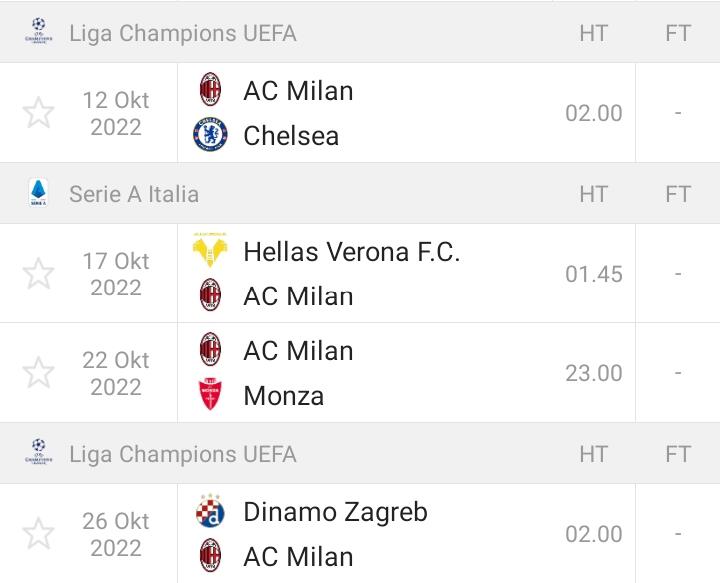Open the bottom Liga Champions UEFA header
This screenshot has height=583, width=720.
[183, 454]
